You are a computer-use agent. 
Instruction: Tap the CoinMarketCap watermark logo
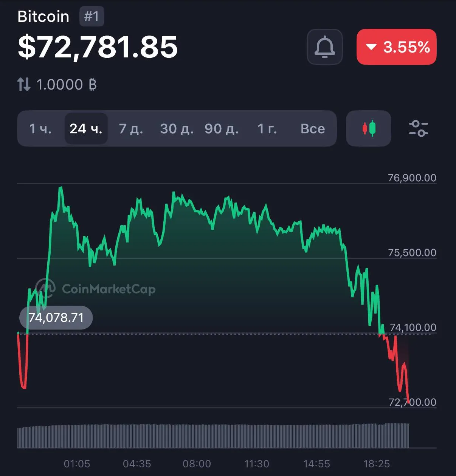[x=95, y=289]
